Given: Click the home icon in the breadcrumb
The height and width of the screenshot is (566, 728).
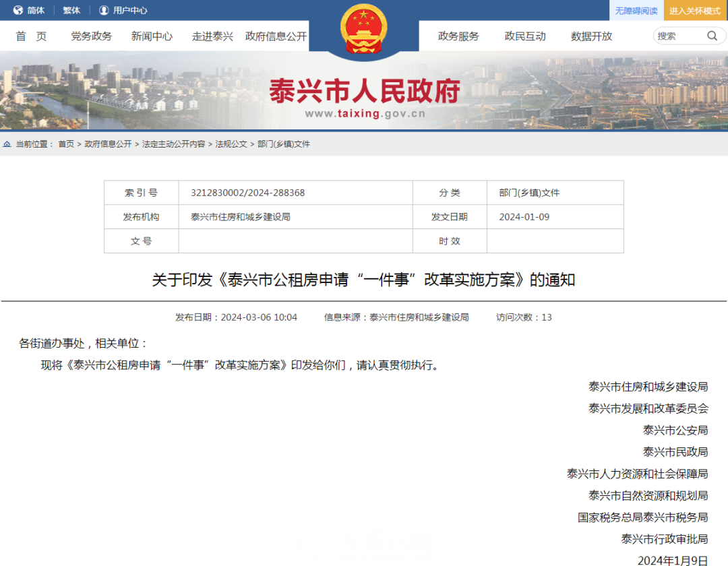Looking at the screenshot, I should point(7,144).
